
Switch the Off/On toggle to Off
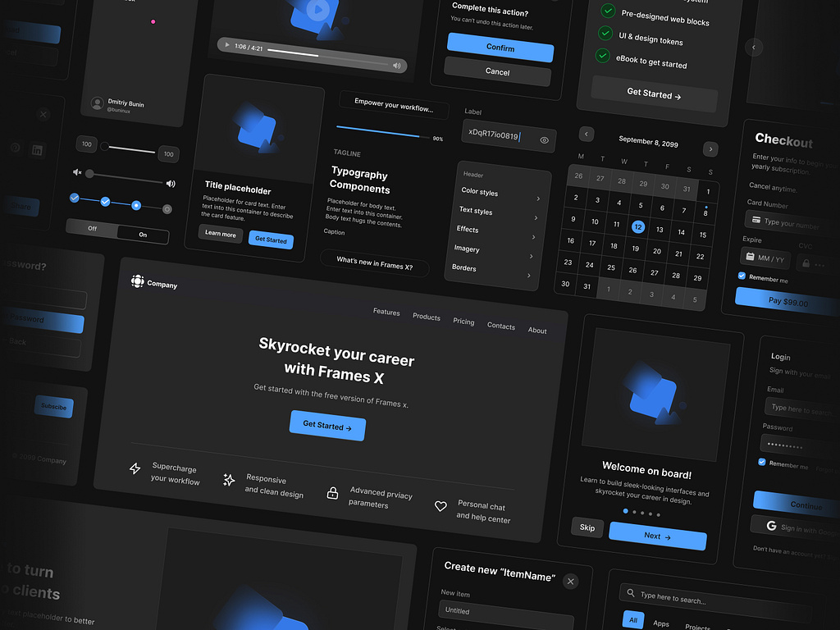coord(93,231)
